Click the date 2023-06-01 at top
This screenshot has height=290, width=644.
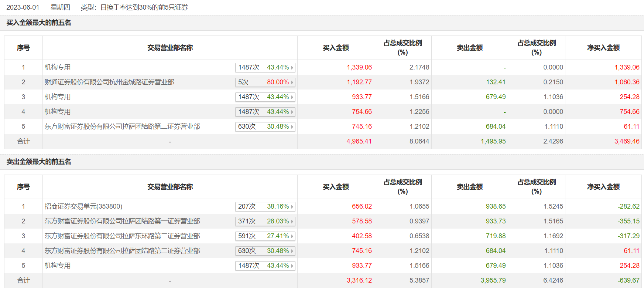pos(23,7)
